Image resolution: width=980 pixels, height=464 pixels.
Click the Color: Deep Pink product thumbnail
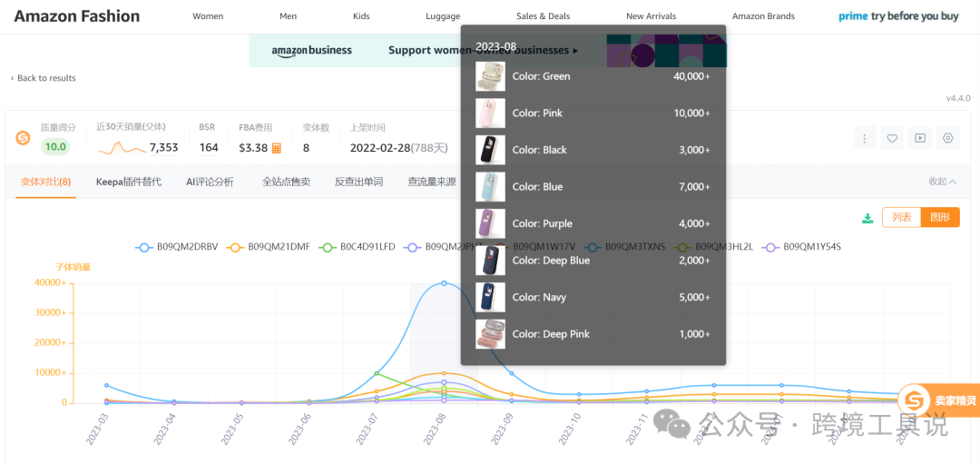pos(490,334)
